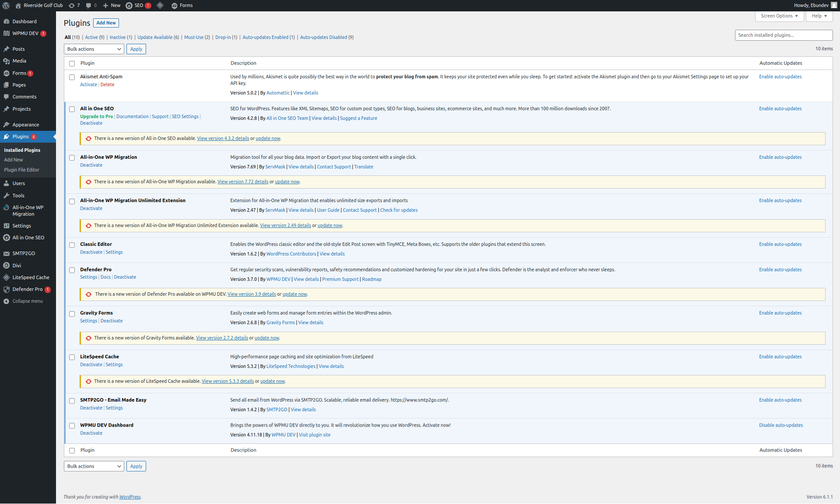Click the WordPress logo in the admin bar
This screenshot has width=840, height=504.
6,5
